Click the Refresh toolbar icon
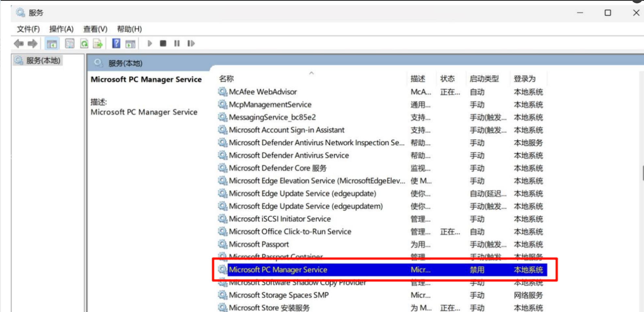The height and width of the screenshot is (312, 644). (x=84, y=43)
